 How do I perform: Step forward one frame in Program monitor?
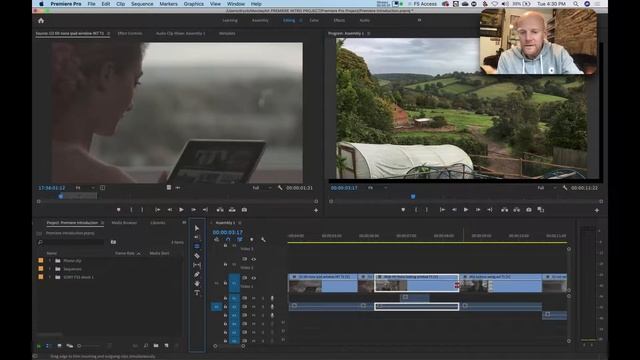point(478,210)
